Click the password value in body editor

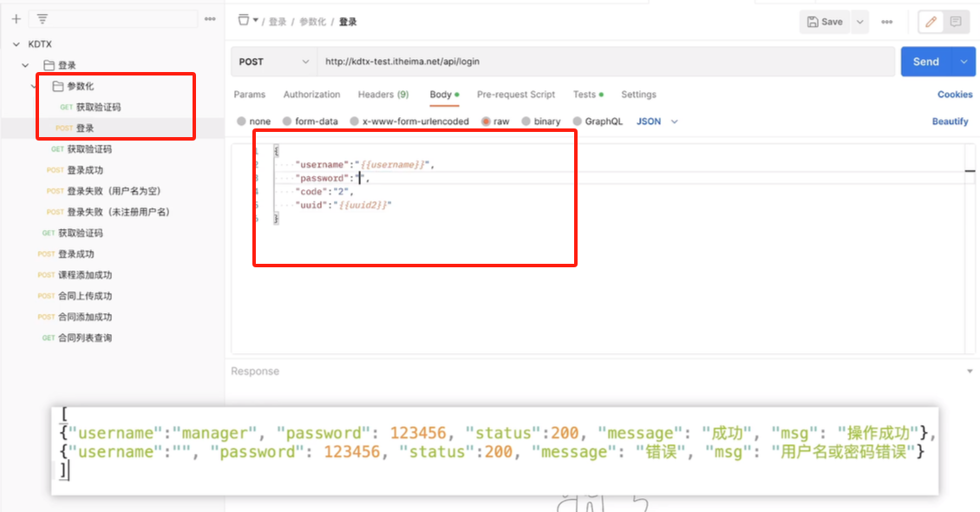point(362,178)
